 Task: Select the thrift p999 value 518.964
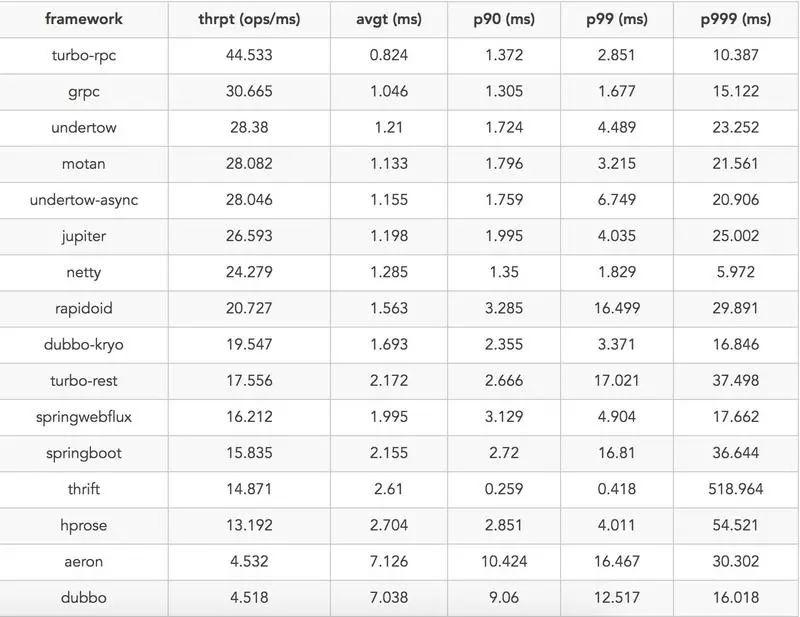coord(736,489)
